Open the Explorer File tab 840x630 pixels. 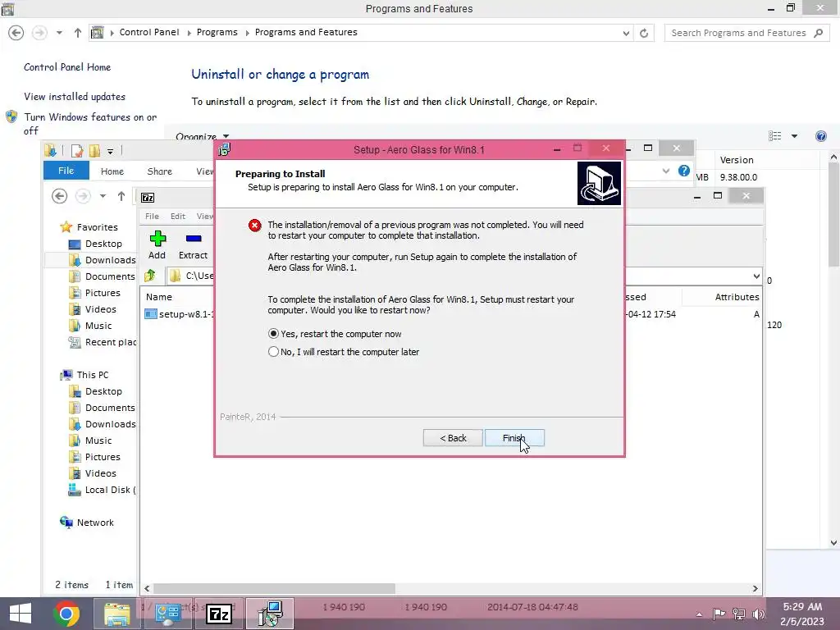point(66,171)
